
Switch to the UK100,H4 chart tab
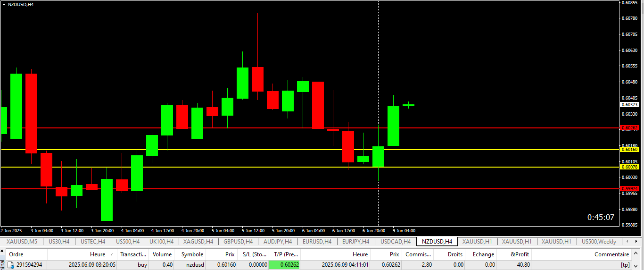click(161, 242)
